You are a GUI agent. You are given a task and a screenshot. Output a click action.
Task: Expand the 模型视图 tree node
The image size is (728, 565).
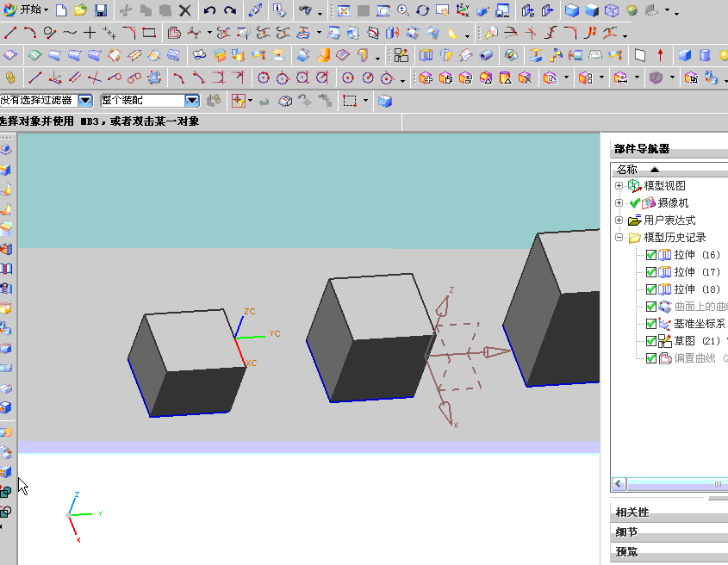[x=619, y=186]
